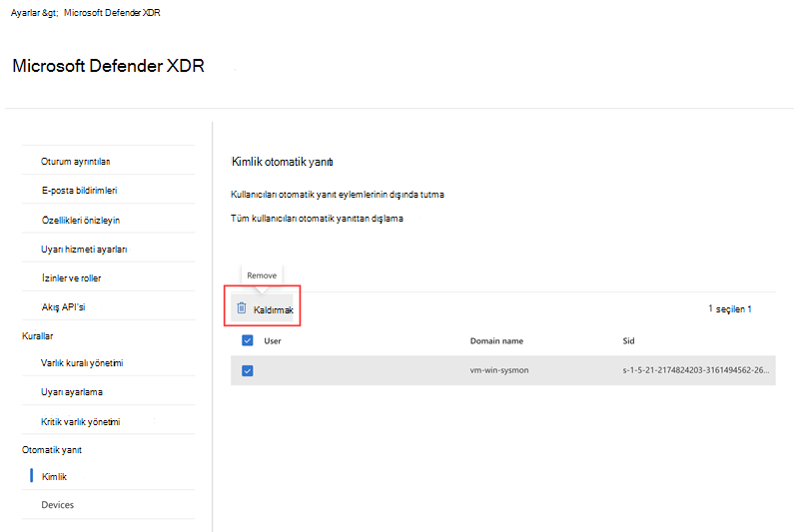
Task: Open Devices under Otomatik yanıt
Action: point(58,504)
